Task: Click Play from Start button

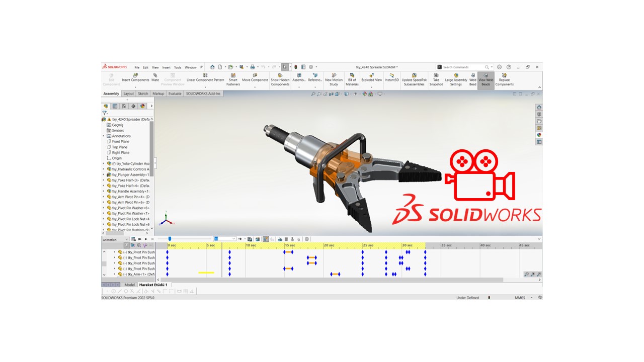Action: pyautogui.click(x=140, y=239)
